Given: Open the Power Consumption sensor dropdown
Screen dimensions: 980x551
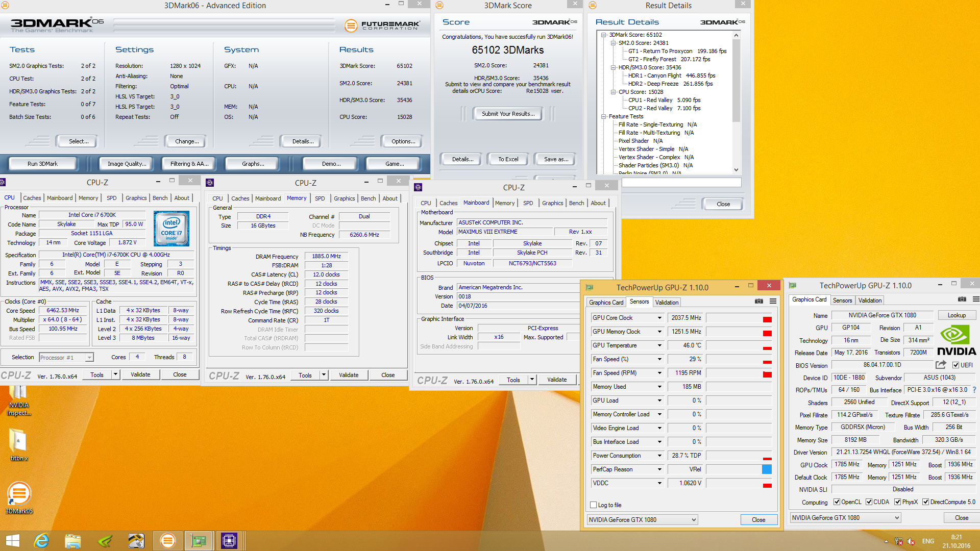Looking at the screenshot, I should click(x=659, y=456).
